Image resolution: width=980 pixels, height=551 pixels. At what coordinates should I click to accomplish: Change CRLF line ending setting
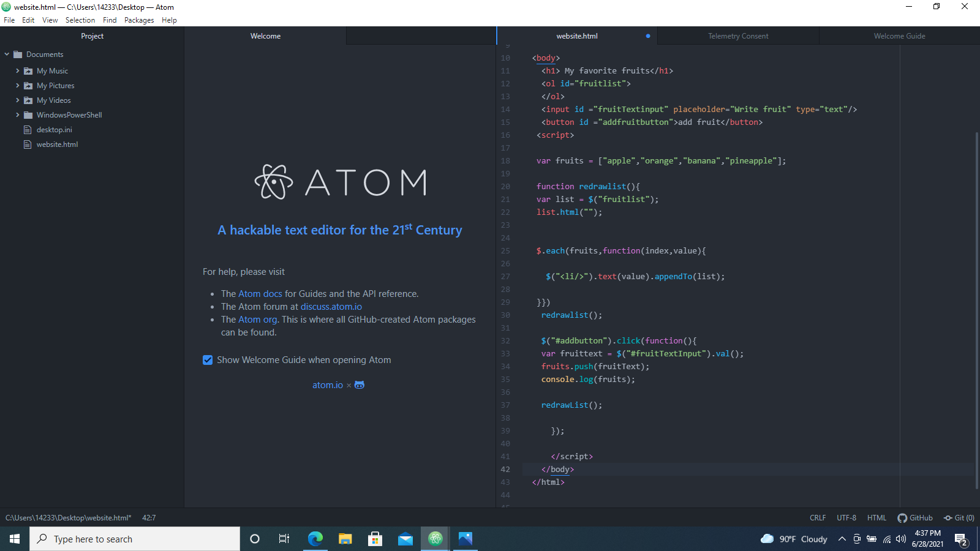pyautogui.click(x=818, y=518)
